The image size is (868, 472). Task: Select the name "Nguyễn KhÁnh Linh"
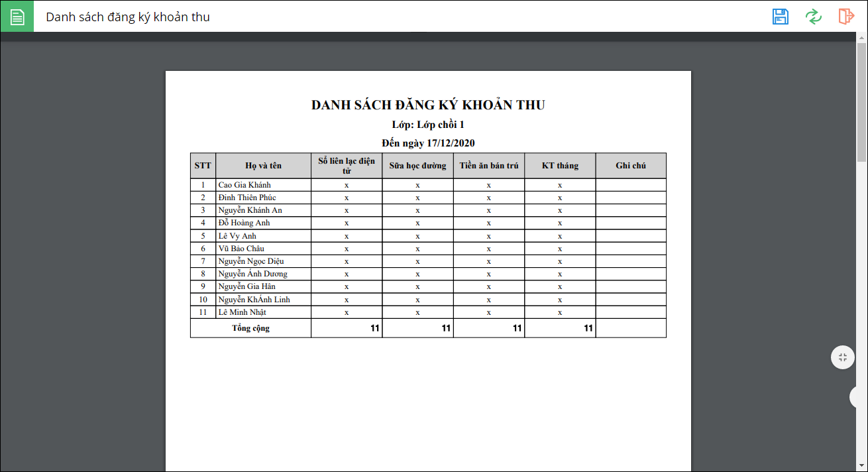[254, 300]
